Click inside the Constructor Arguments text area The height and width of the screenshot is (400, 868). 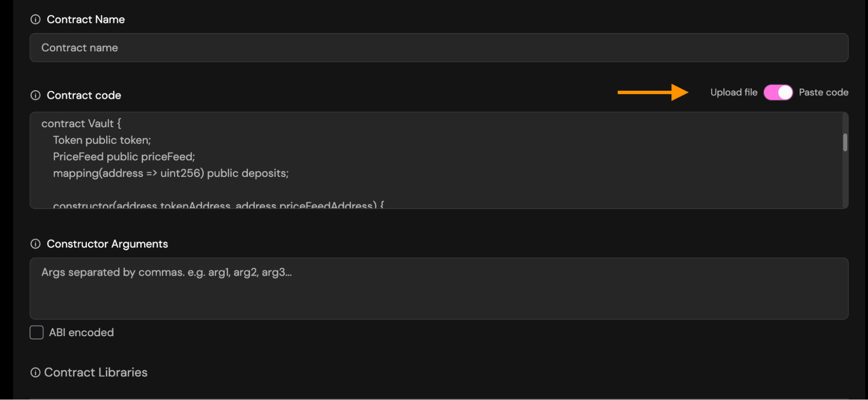tap(439, 289)
